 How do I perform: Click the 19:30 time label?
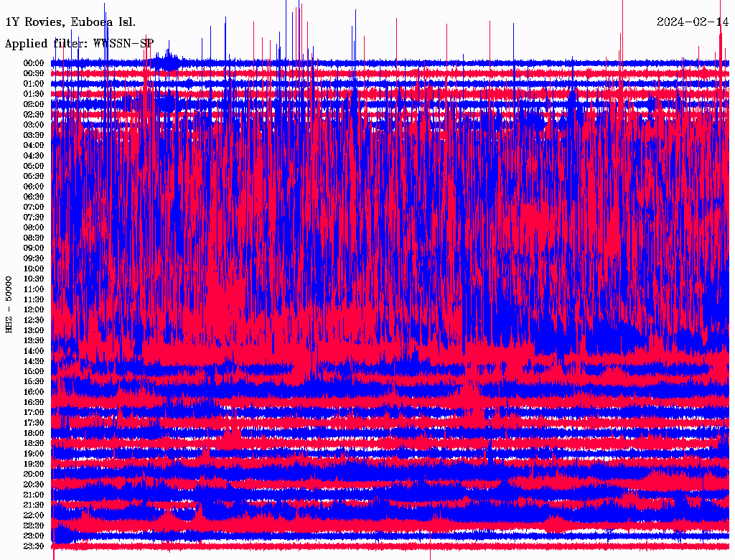pos(34,465)
